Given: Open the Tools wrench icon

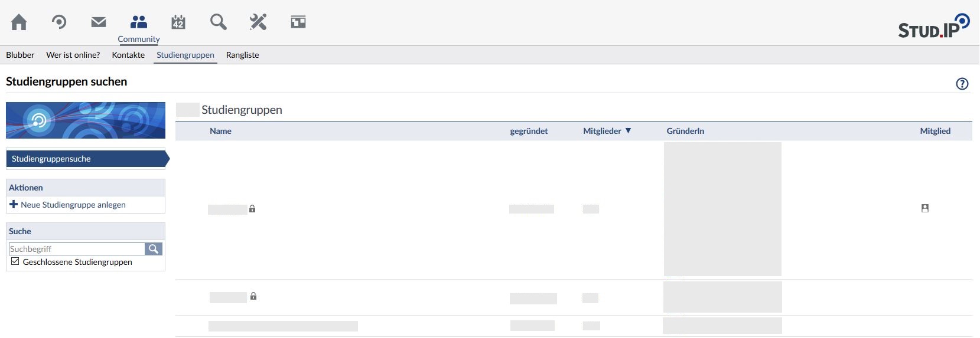Looking at the screenshot, I should tap(258, 22).
